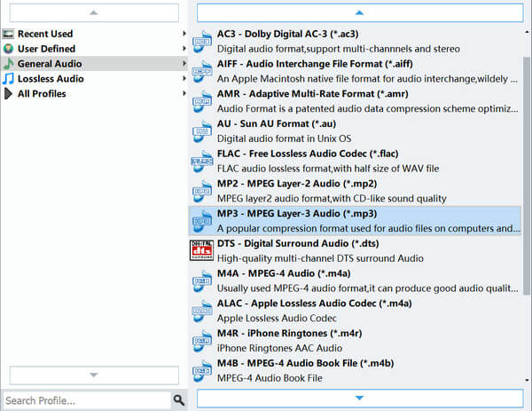
Task: Choose MP3 - MPEG Layer-3 Audio (*.mp3)
Action: coord(355,221)
